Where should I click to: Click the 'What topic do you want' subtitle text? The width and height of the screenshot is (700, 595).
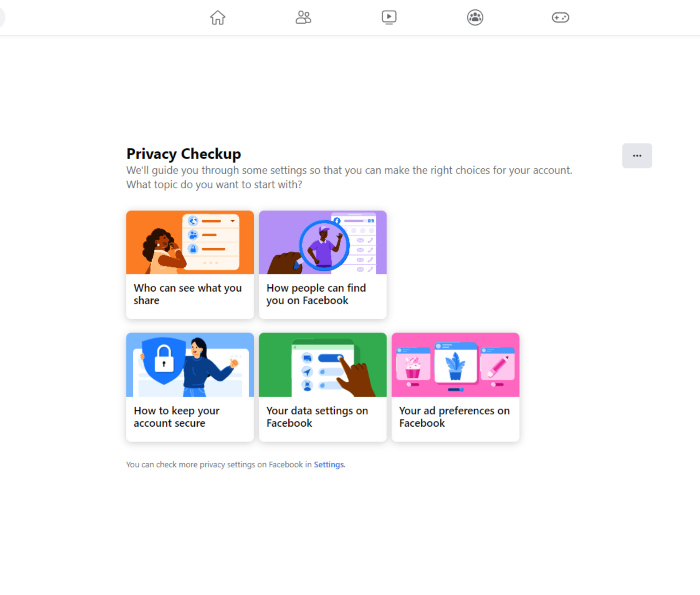(x=214, y=184)
